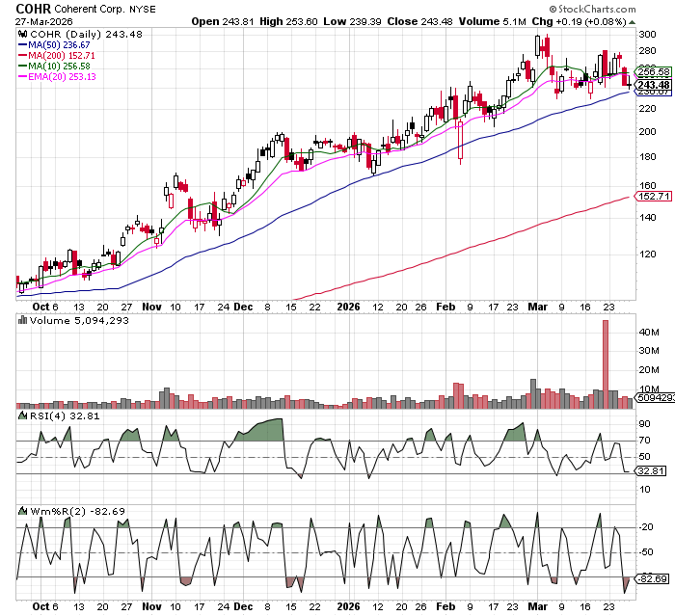Click the 300 price axis label
Viewport: 675px width, 616px height.
tap(647, 35)
